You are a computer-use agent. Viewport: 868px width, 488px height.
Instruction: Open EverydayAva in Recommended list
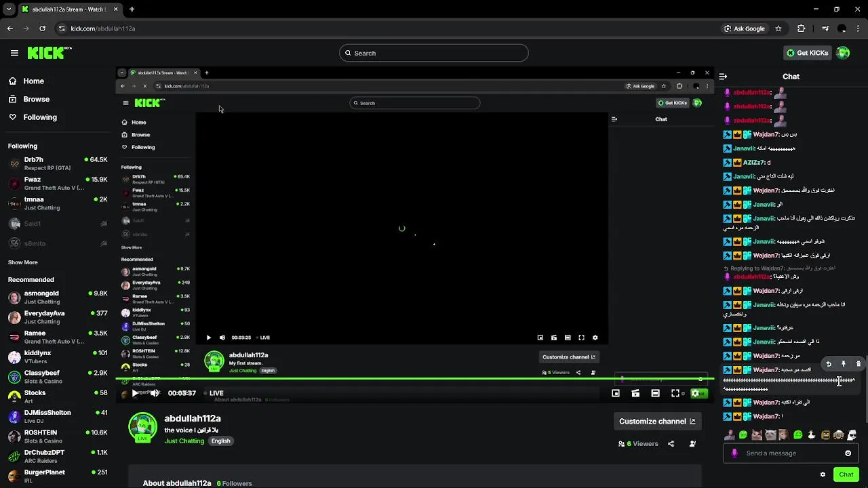coord(58,317)
